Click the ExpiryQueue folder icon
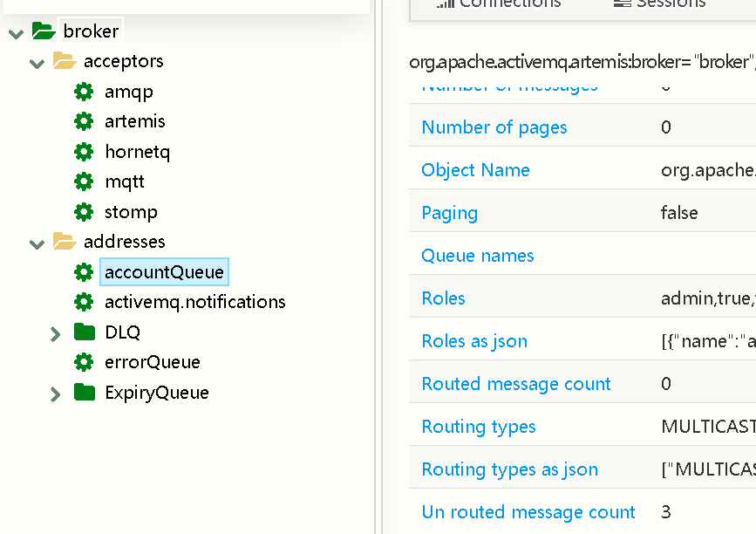This screenshot has width=756, height=534. click(x=85, y=392)
